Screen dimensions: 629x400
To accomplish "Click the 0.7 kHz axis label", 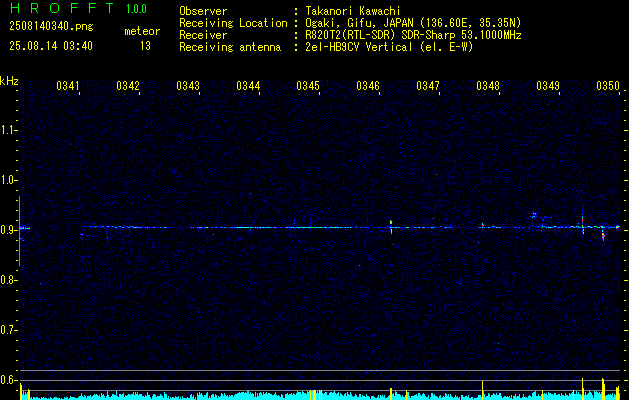I will (8, 330).
